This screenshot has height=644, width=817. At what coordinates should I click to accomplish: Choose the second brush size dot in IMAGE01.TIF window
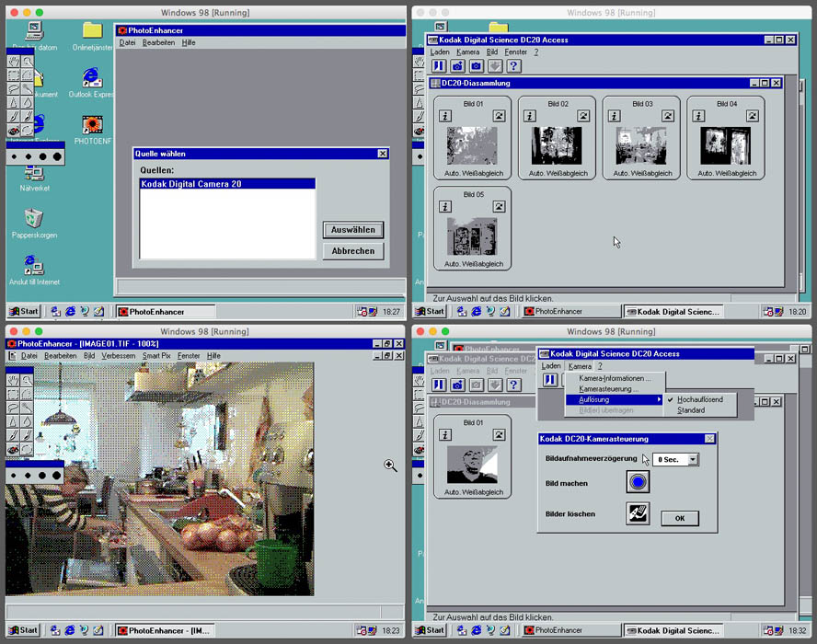pyautogui.click(x=28, y=476)
